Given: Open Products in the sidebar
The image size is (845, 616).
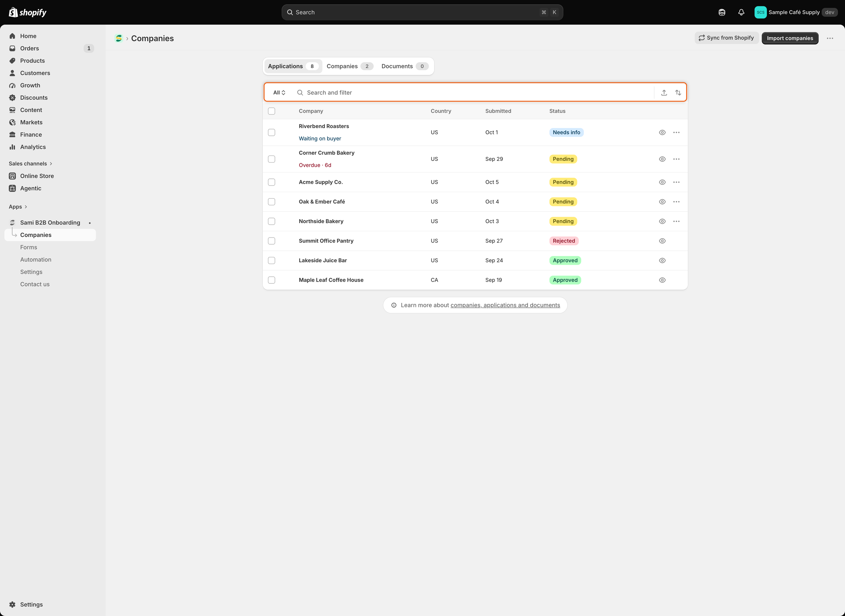Looking at the screenshot, I should point(50,61).
